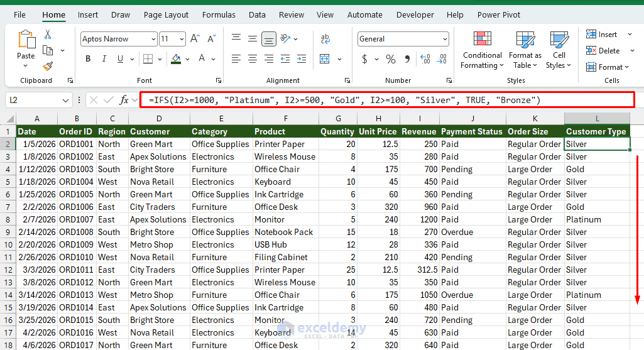Switch to Insert tab
Screen dimensions: 644x350
pyautogui.click(x=88, y=15)
